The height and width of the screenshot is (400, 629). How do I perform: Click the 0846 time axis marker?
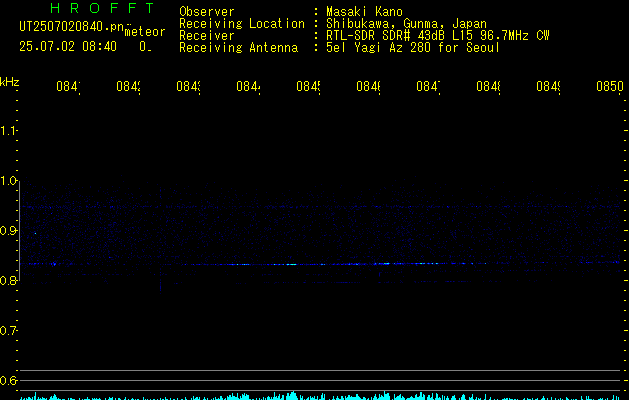[x=368, y=87]
